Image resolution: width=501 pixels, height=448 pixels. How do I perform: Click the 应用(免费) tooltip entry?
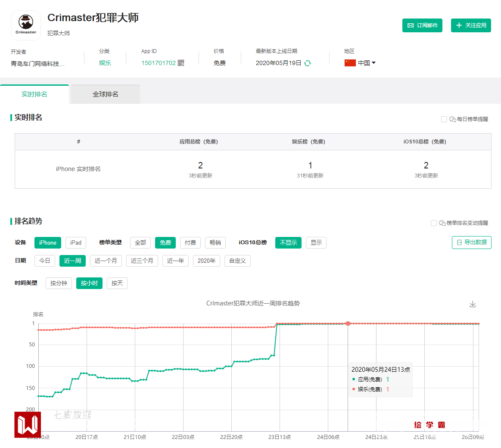click(x=370, y=380)
